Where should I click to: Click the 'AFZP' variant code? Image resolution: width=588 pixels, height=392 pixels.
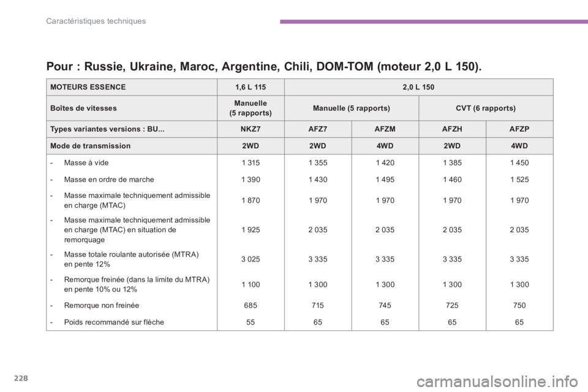click(x=519, y=129)
